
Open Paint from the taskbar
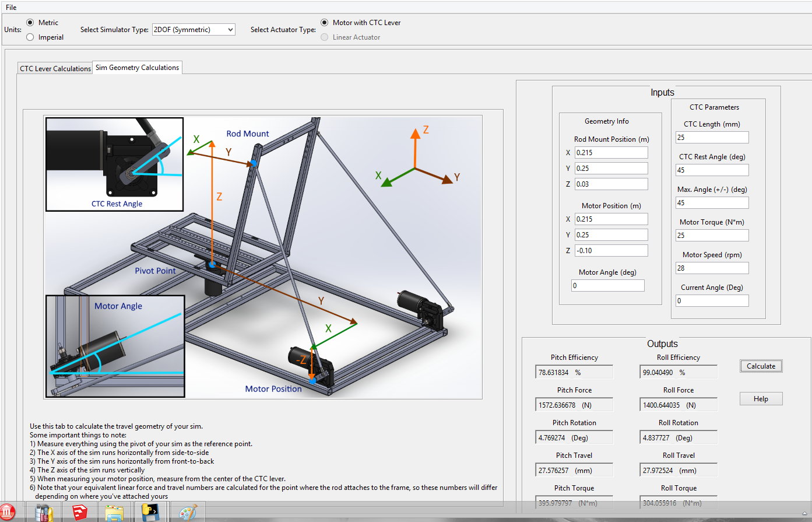click(187, 513)
